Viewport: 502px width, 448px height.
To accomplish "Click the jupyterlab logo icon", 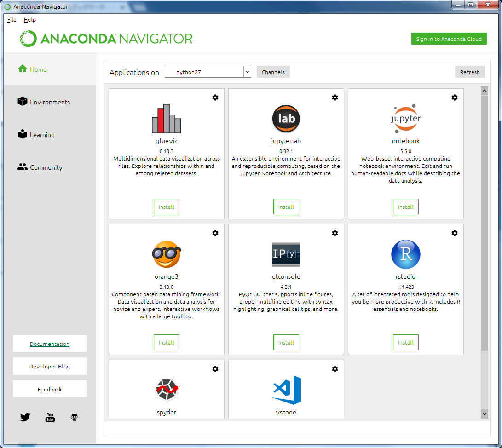I will (286, 119).
